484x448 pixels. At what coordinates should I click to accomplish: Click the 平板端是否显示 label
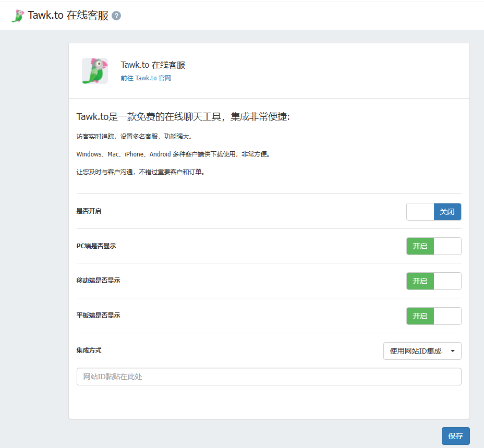coord(98,316)
